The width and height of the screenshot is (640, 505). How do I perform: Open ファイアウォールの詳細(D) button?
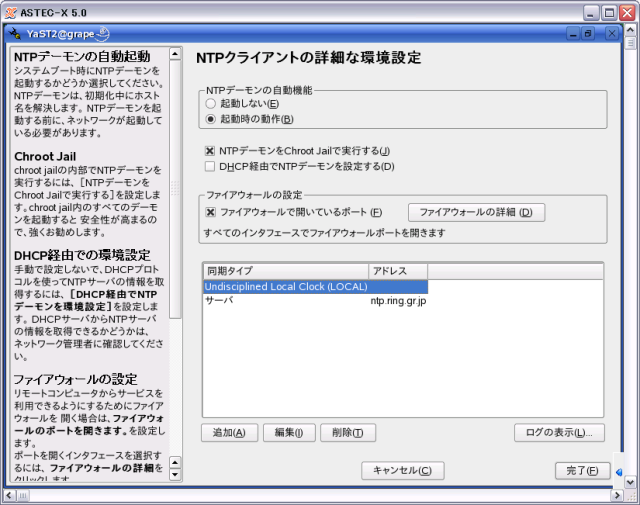(x=476, y=213)
